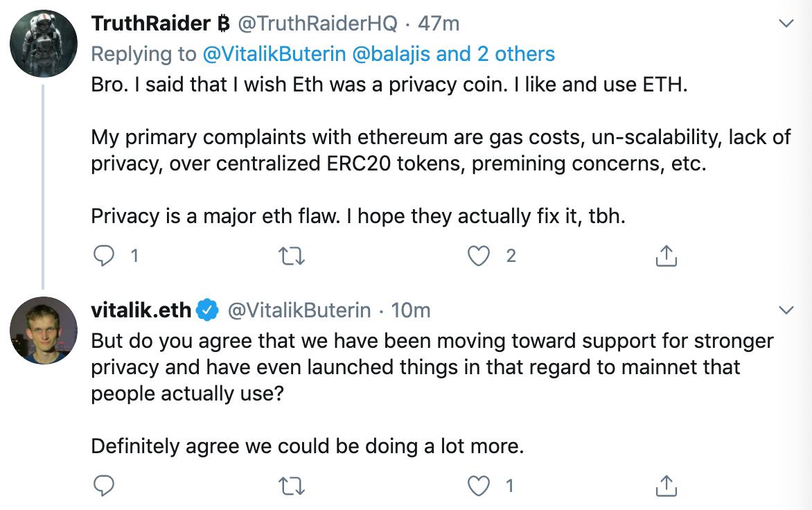The image size is (812, 510).
Task: Like vitalik.eth's tweet using the heart icon
Action: [478, 486]
